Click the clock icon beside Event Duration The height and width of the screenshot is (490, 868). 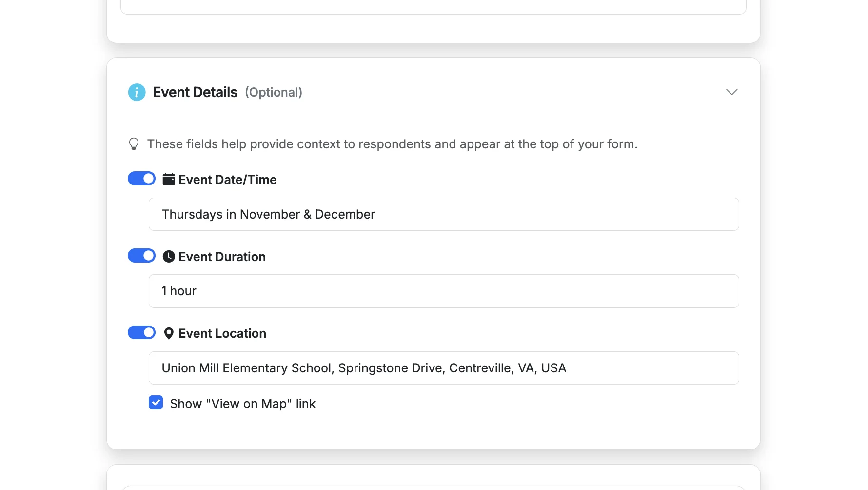[168, 256]
